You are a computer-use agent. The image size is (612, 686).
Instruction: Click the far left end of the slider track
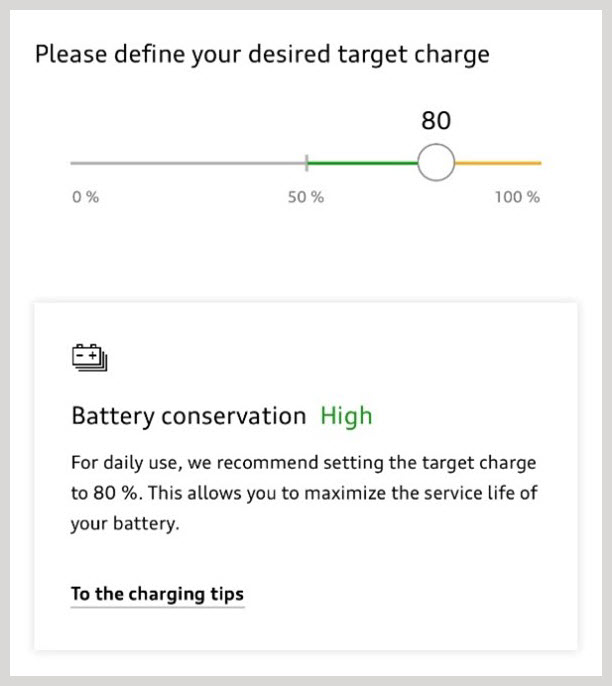[x=73, y=162]
